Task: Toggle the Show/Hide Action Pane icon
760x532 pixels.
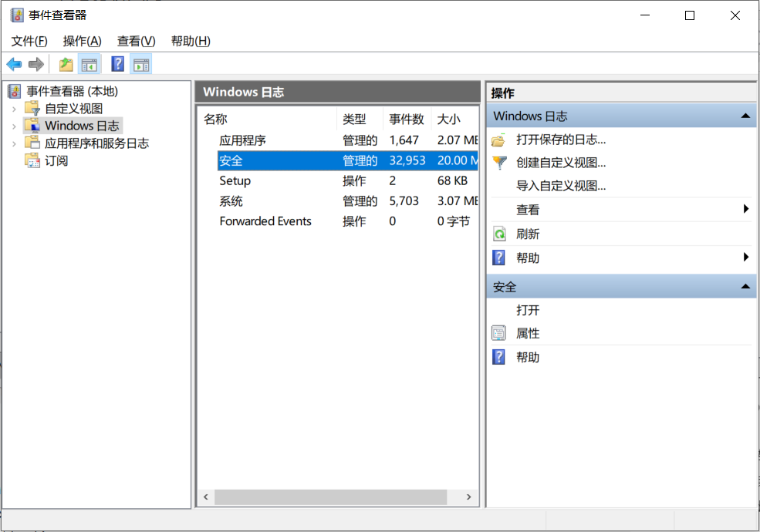Action: point(141,64)
